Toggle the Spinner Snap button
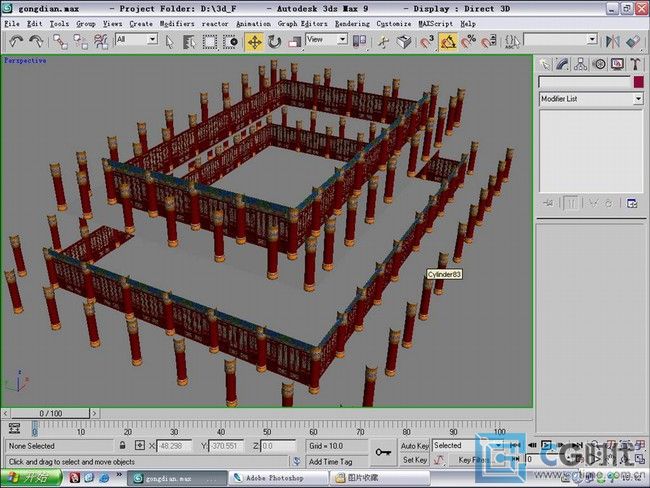The image size is (650, 488). pyautogui.click(x=489, y=41)
